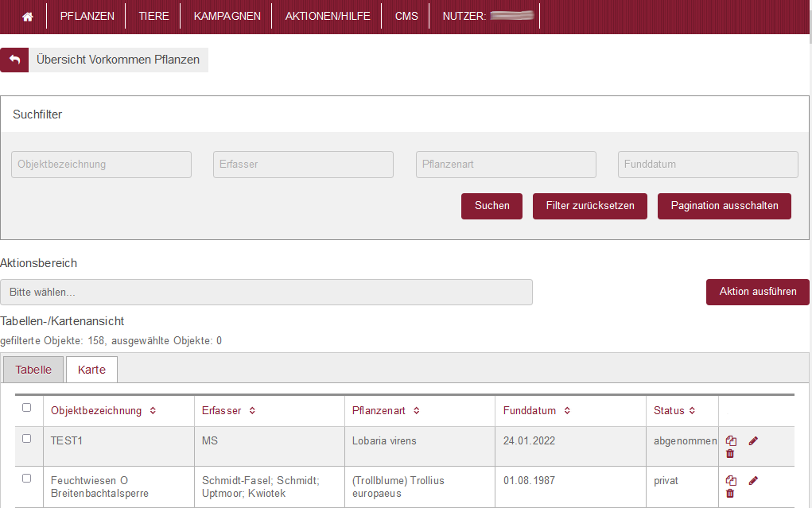Click the 'Übersicht Vorkommen Pflanzen' breadcrumb label
Viewport: 812px width, 508px height.
point(118,60)
